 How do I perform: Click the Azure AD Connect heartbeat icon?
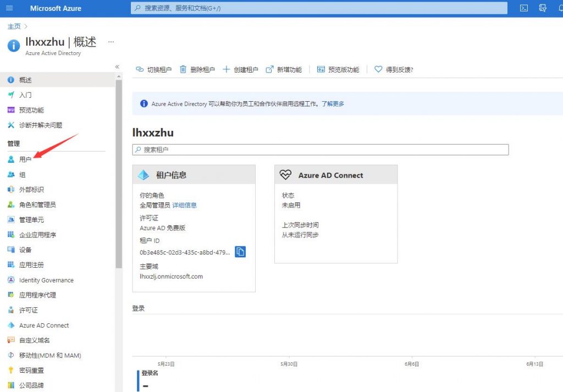pos(286,175)
